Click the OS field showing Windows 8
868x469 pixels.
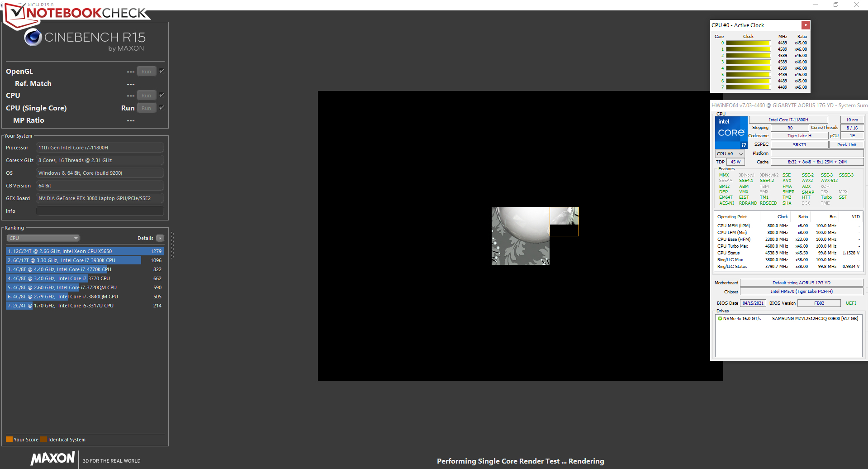click(x=100, y=173)
